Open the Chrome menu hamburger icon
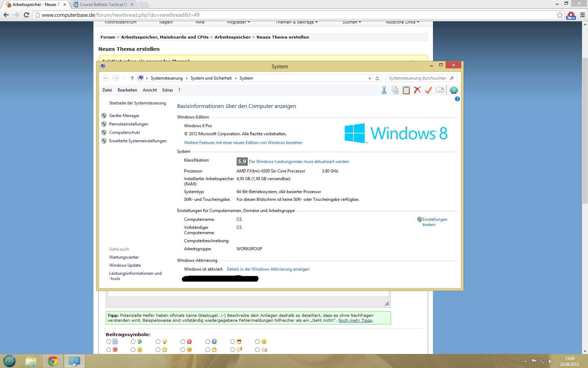Viewport: 588px width, 368px height. [582, 15]
